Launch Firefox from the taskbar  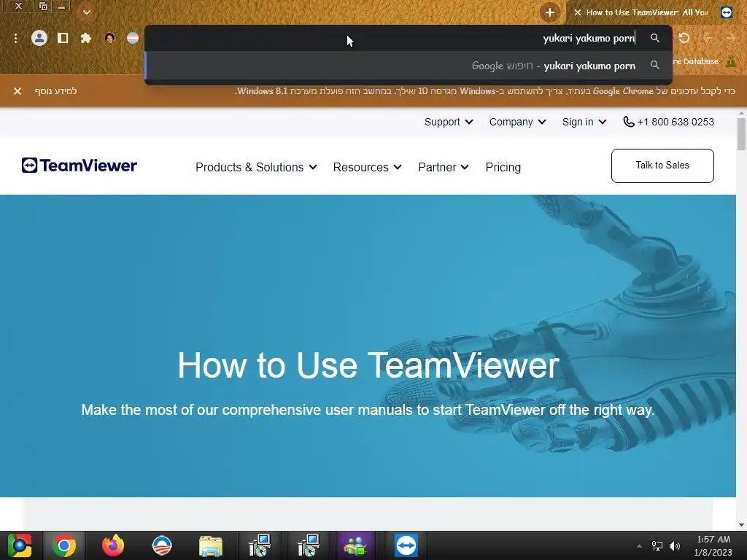[x=113, y=545]
